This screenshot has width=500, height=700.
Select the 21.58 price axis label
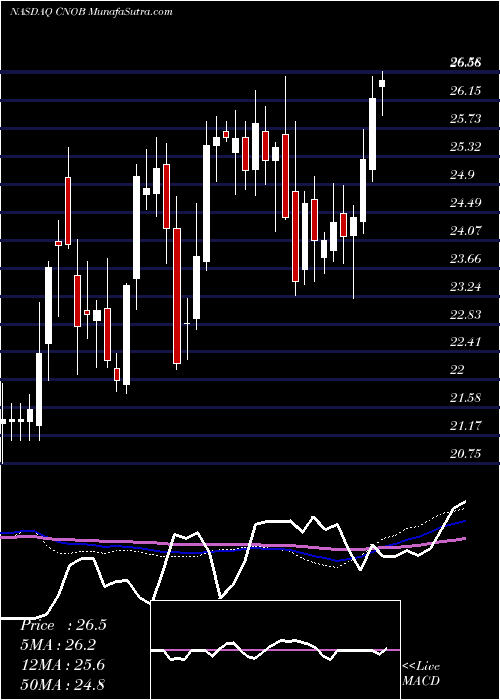point(465,397)
